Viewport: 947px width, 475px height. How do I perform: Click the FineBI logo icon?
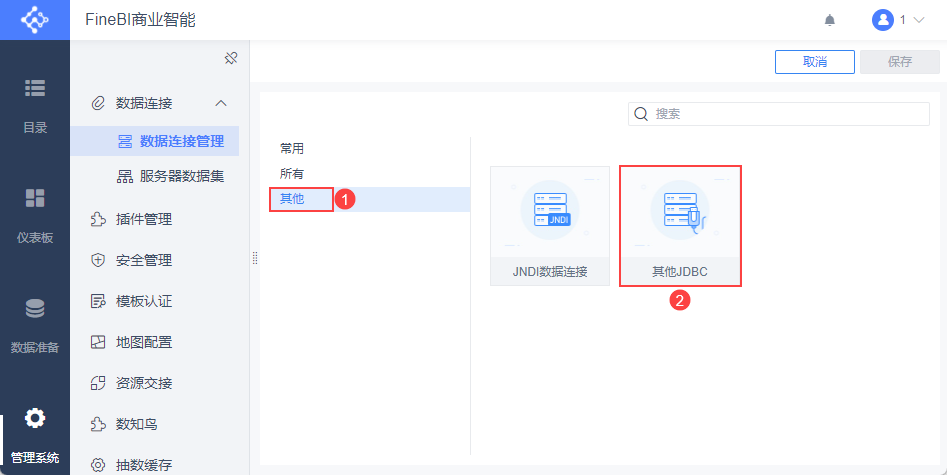tap(34, 20)
